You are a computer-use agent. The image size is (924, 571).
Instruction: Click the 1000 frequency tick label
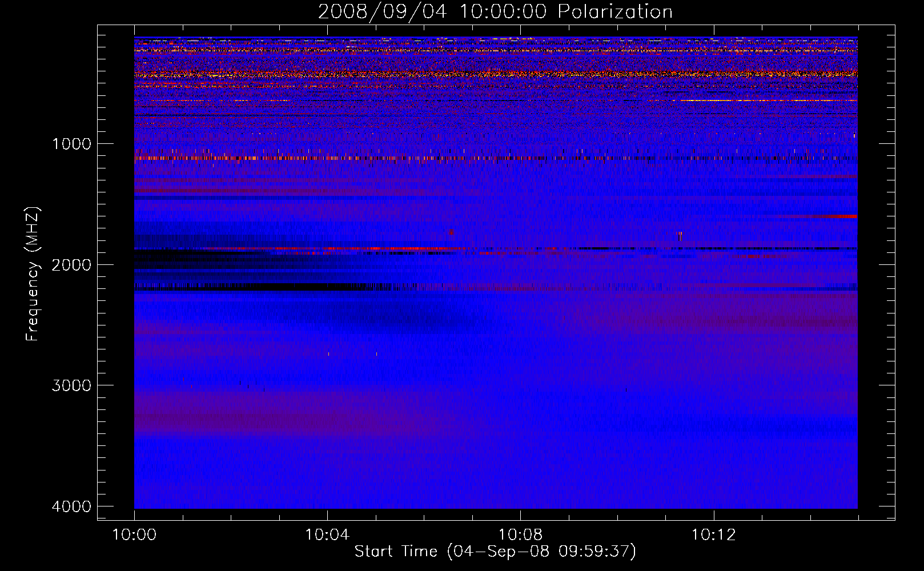72,144
